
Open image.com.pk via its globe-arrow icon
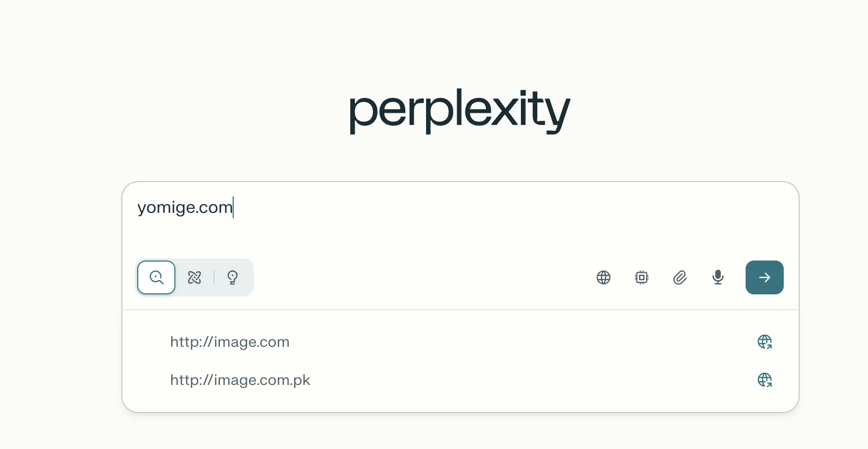pos(765,380)
